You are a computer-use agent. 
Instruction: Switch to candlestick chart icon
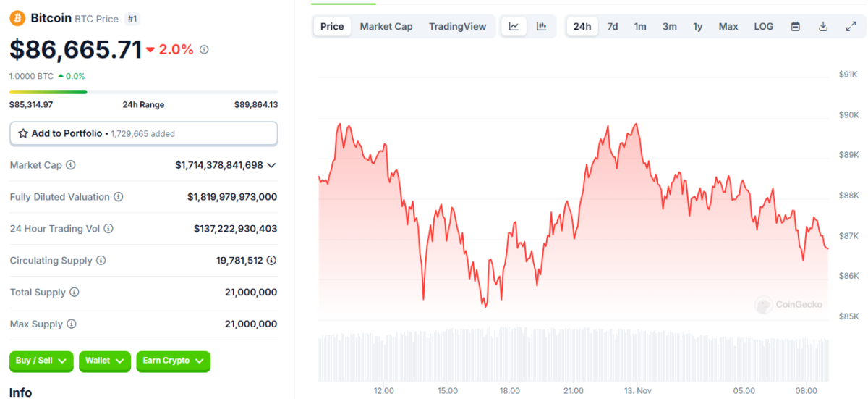point(541,27)
